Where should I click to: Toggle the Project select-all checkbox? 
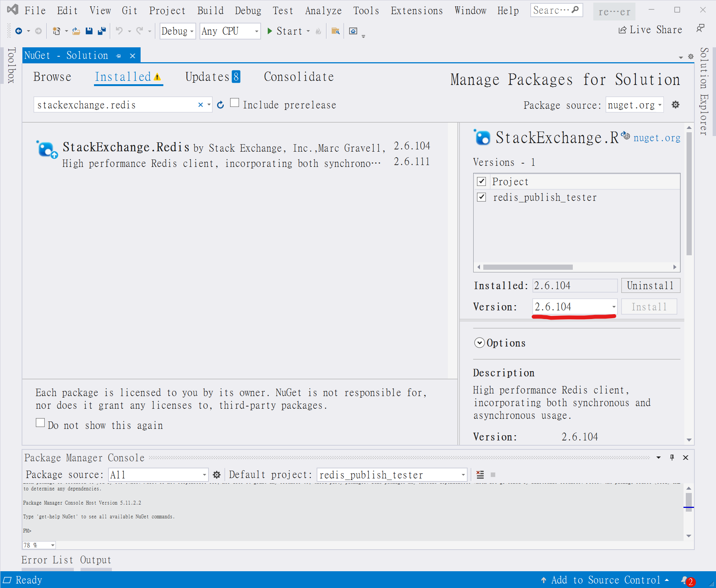tap(481, 181)
